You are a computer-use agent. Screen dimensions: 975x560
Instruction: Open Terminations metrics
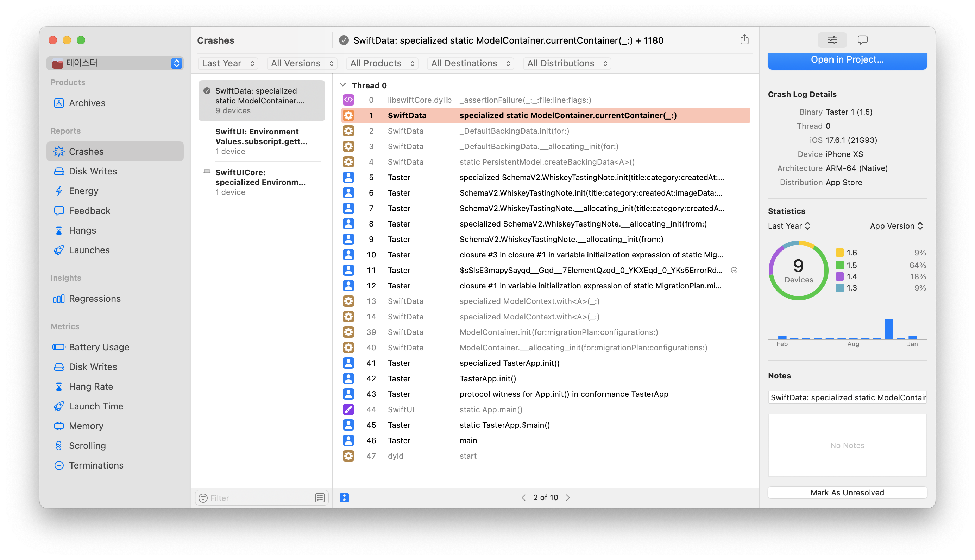coord(115,465)
